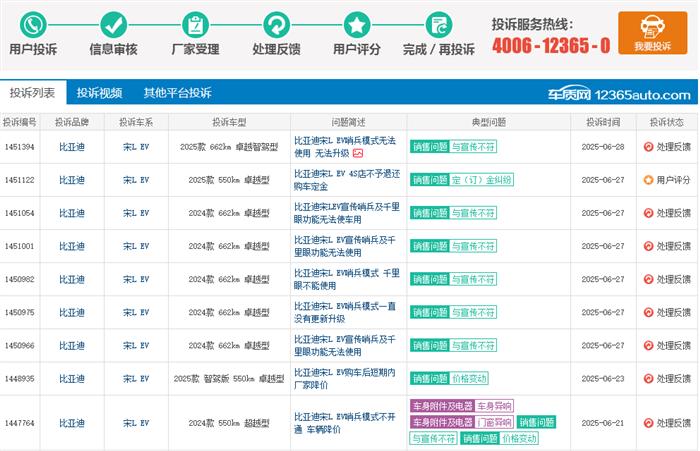Click the 处理反馈 status icon for 1450975
This screenshot has height=451, width=700.
(x=648, y=312)
